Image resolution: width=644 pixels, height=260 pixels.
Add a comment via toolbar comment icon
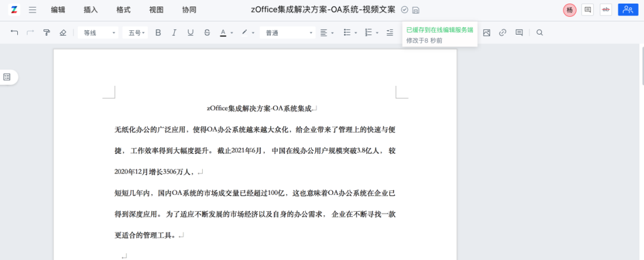519,32
